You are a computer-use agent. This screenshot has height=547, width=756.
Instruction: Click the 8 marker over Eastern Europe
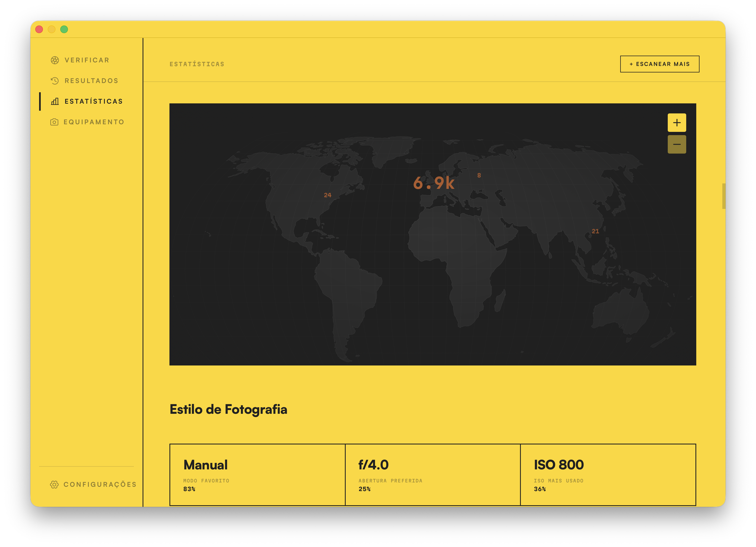tap(479, 175)
